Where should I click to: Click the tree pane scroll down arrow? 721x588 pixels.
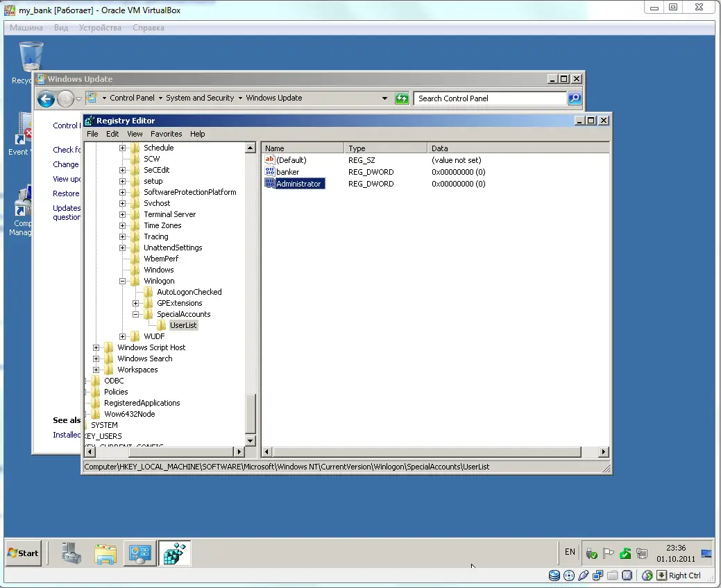pos(250,440)
